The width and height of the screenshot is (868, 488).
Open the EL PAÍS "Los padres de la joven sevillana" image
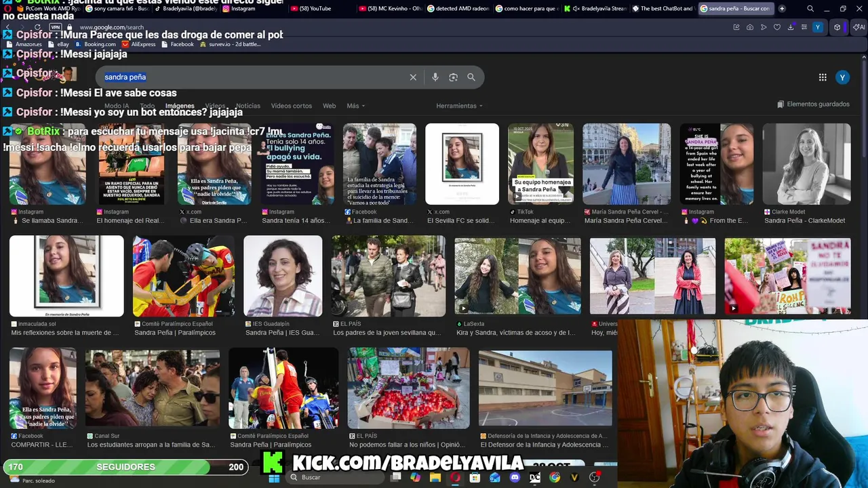tap(389, 276)
